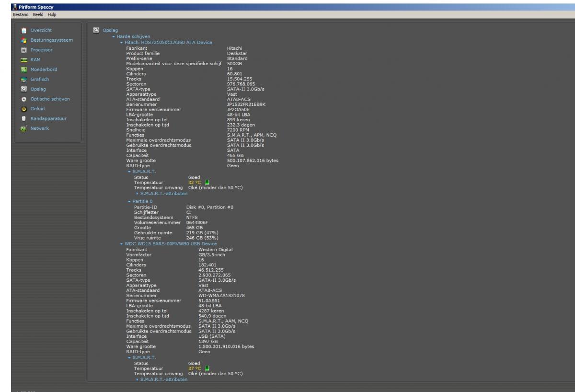
Task: Click the Randapparatuur mouse icon
Action: point(23,119)
